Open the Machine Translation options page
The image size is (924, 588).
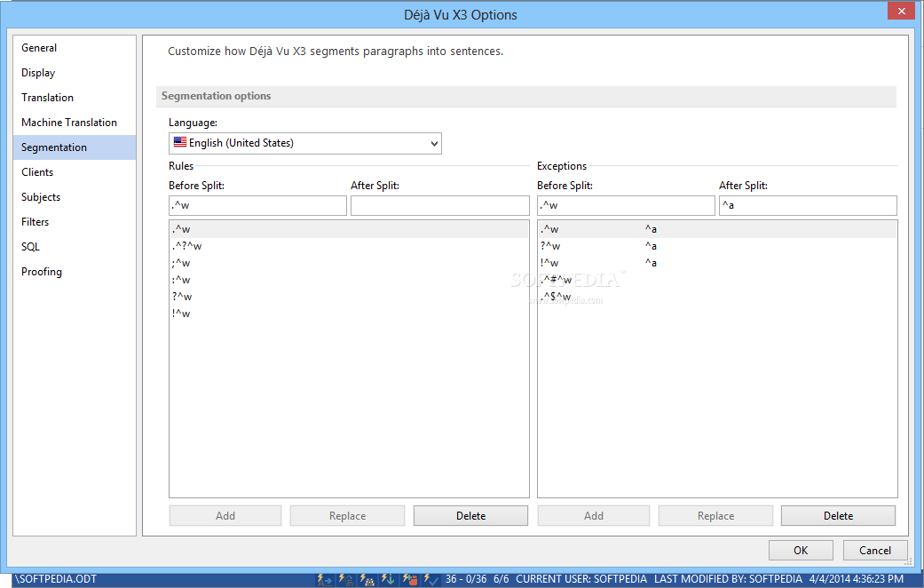[75, 122]
